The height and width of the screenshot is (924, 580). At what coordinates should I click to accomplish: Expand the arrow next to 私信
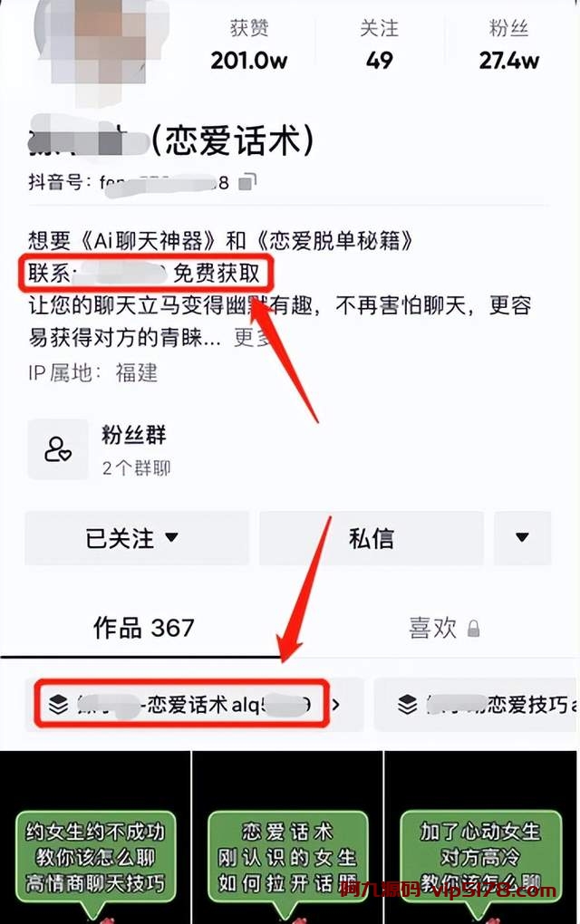(522, 538)
